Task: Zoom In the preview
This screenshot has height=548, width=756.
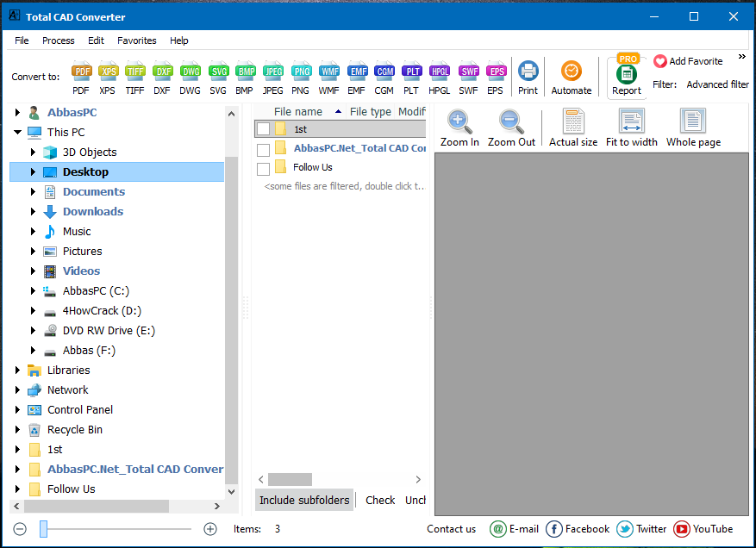Action: click(459, 128)
